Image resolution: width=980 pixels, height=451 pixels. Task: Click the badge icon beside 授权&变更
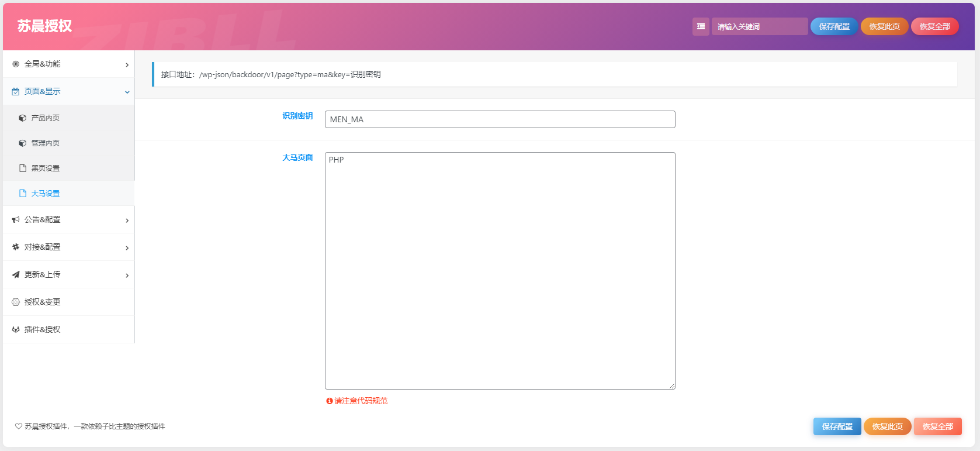point(16,302)
